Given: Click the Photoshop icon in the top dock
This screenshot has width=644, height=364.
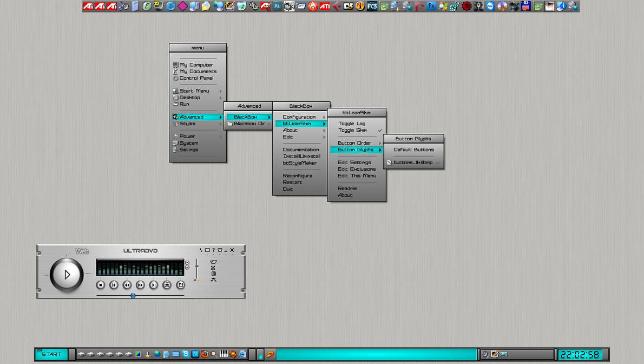Looking at the screenshot, I should [431, 6].
